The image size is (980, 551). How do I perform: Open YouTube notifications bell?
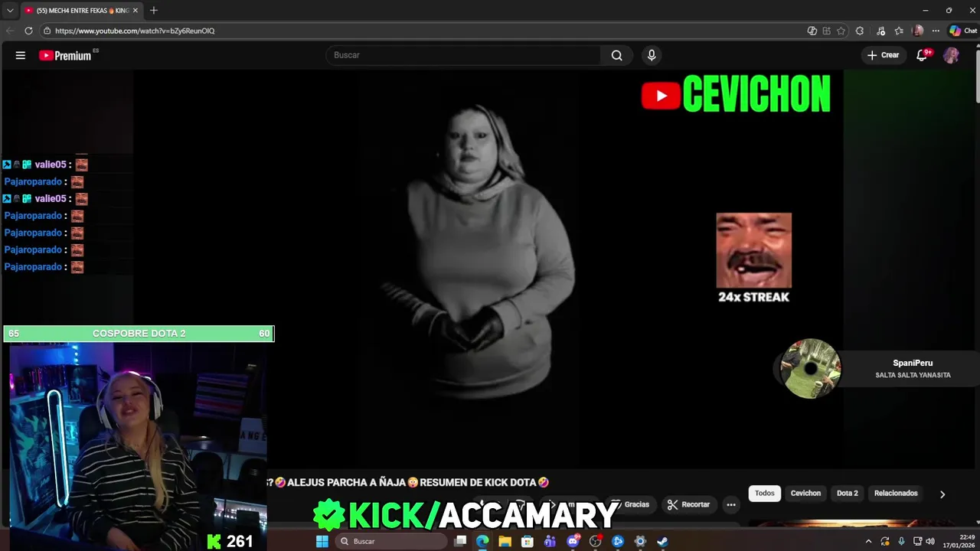923,55
